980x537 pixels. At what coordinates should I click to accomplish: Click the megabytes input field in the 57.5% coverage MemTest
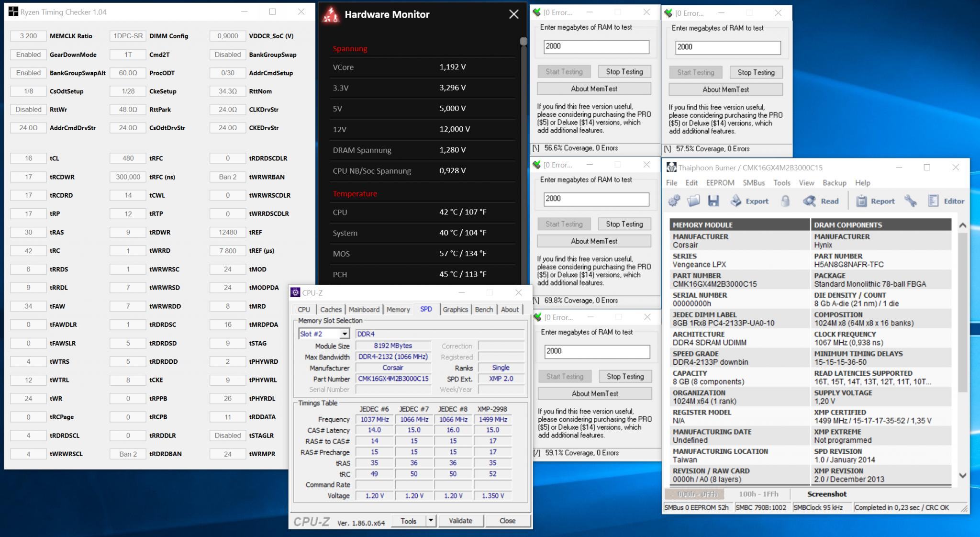pos(727,47)
